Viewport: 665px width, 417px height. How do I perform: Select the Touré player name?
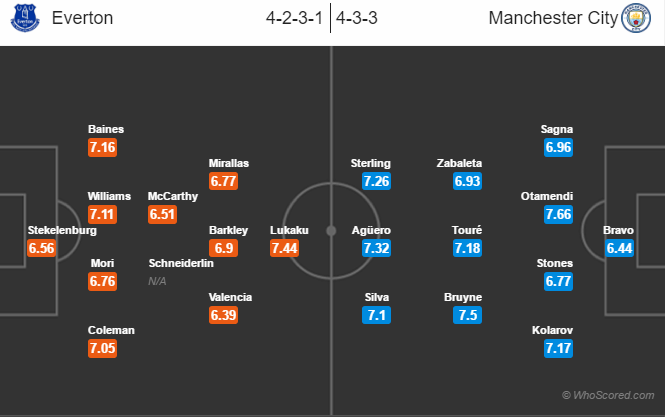(467, 230)
